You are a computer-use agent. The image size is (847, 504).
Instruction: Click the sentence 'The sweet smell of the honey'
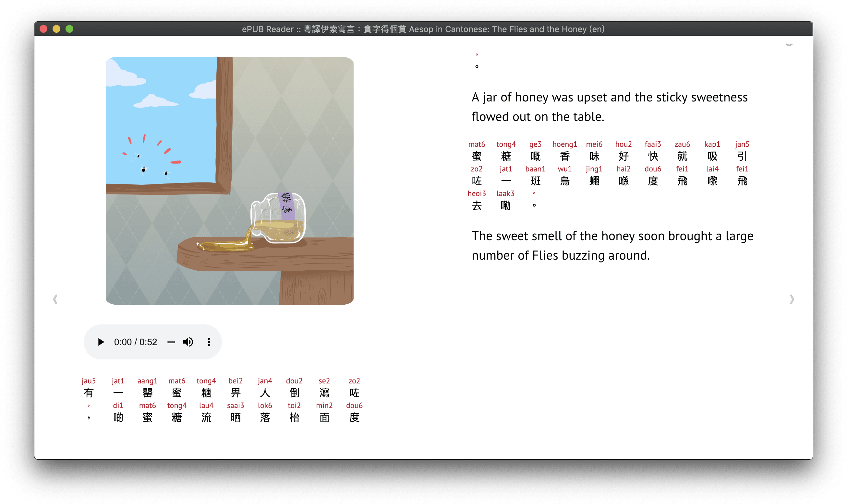(x=553, y=236)
